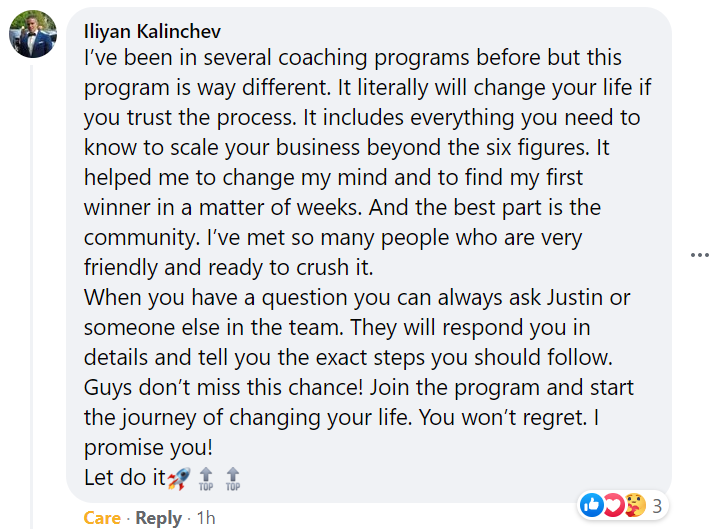Click the rocket emoji in the comment
Image resolution: width=724 pixels, height=529 pixels.
(x=178, y=478)
